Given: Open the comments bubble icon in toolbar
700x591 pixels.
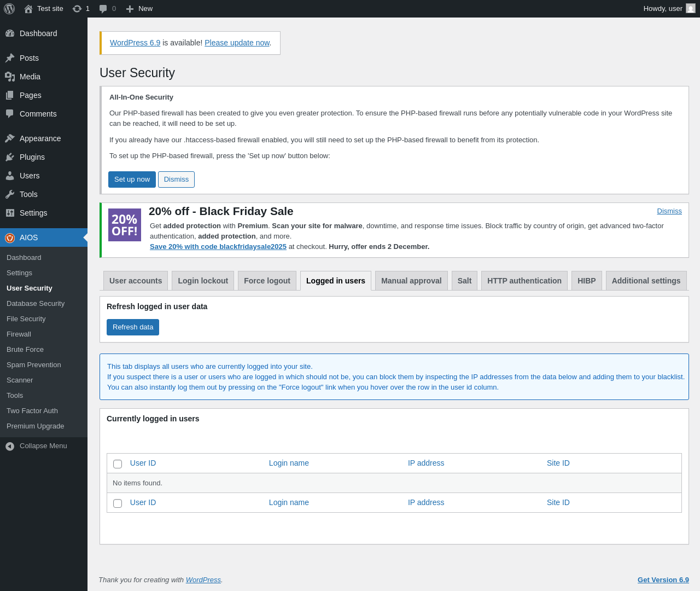Looking at the screenshot, I should [103, 9].
